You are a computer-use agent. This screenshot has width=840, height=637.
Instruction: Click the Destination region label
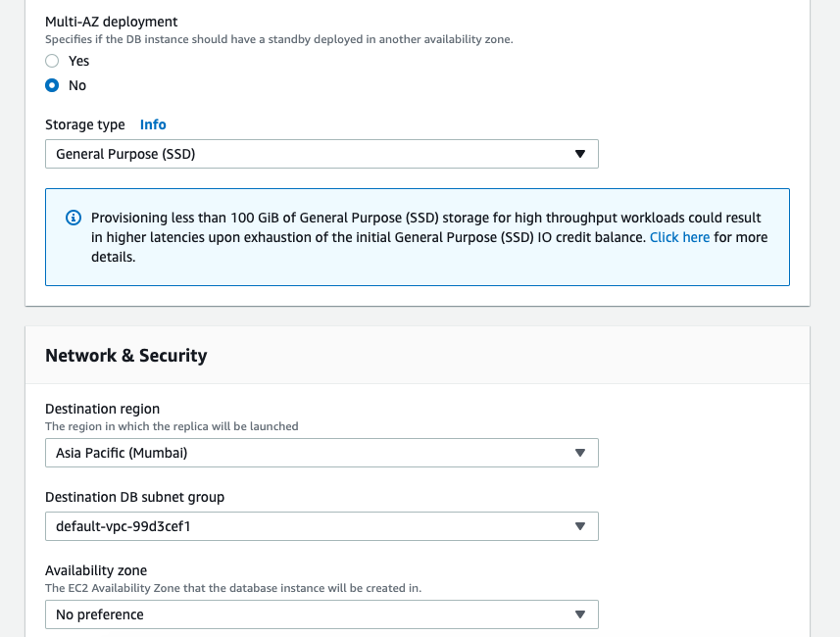102,409
